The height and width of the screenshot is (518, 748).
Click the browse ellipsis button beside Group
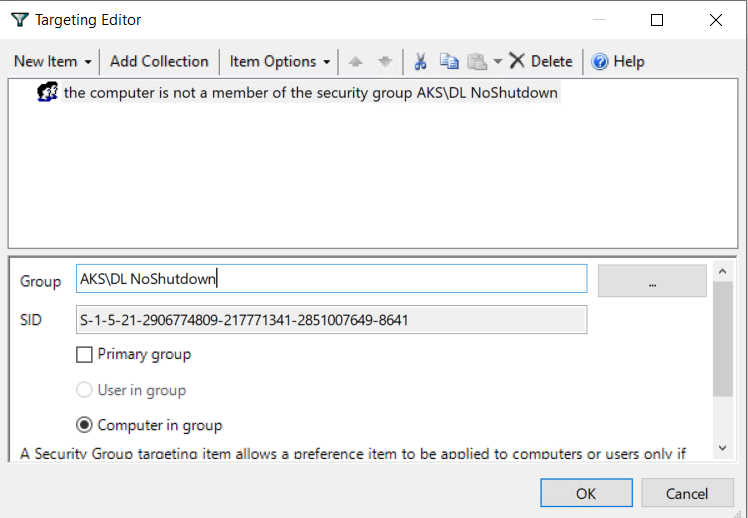click(652, 281)
